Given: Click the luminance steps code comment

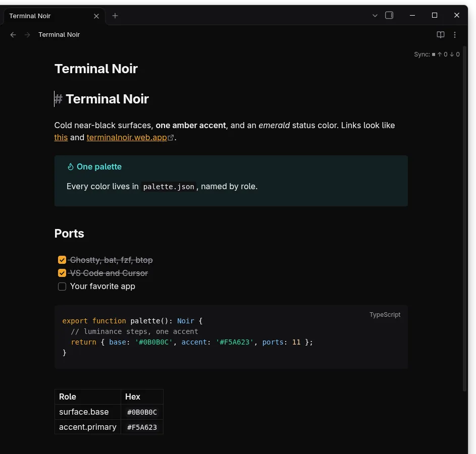Looking at the screenshot, I should click(x=134, y=331).
